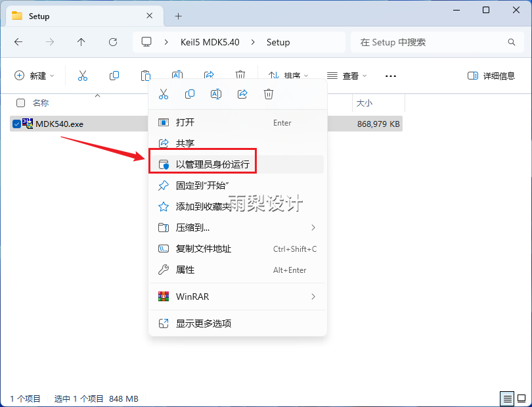Open the 排序 sort dropdown
This screenshot has width=532, height=407.
[288, 76]
